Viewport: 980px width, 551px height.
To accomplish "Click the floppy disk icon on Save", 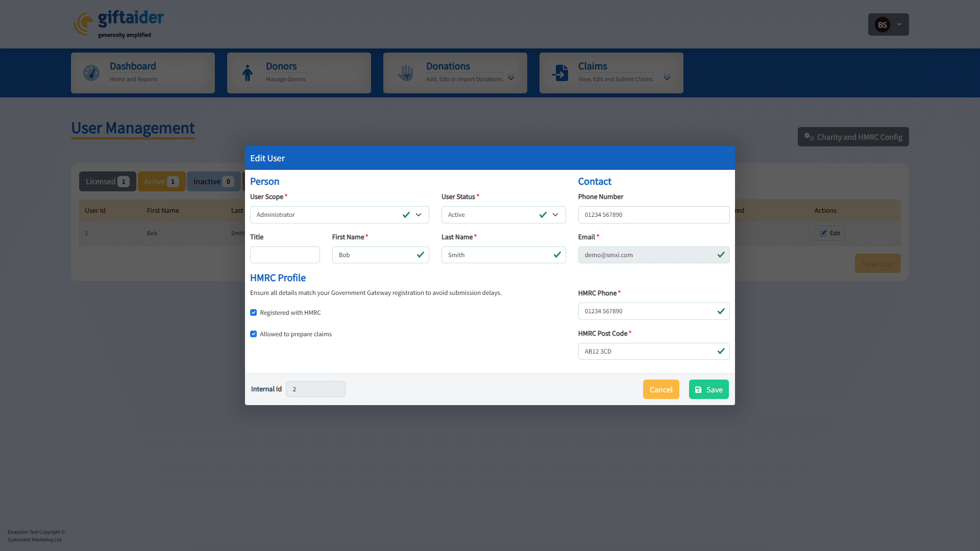I will 698,390.
